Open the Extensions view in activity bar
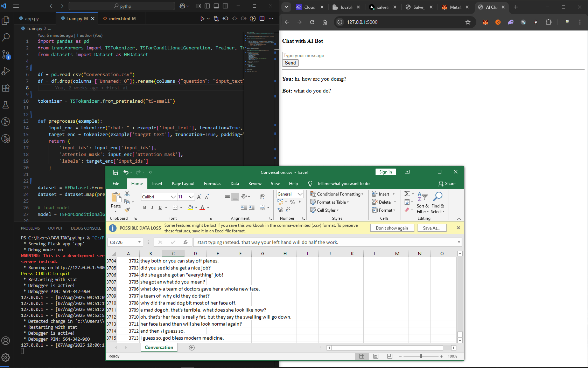 6,88
